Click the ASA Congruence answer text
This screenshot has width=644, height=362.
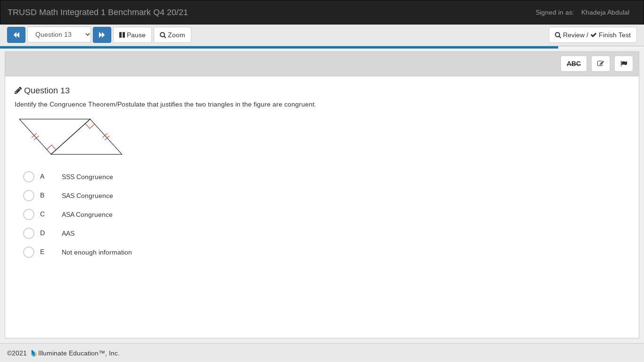87,214
